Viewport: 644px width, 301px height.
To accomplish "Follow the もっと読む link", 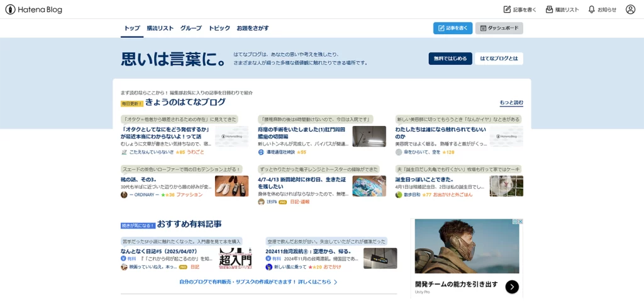I will point(511,103).
